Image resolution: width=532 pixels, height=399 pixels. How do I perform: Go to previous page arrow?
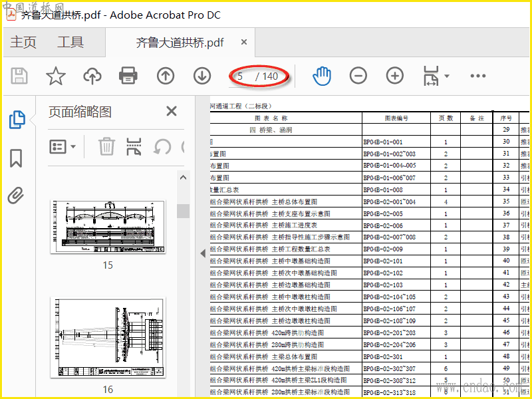click(166, 76)
